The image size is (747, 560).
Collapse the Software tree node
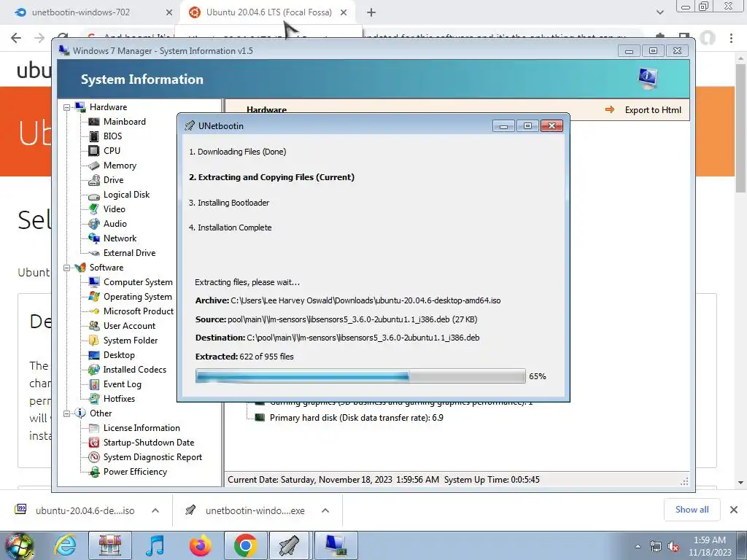[66, 268]
